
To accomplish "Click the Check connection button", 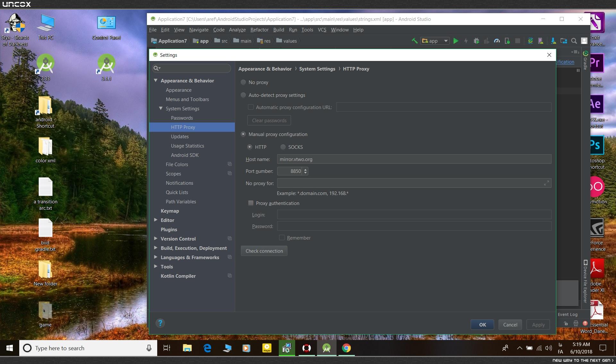I will 264,251.
